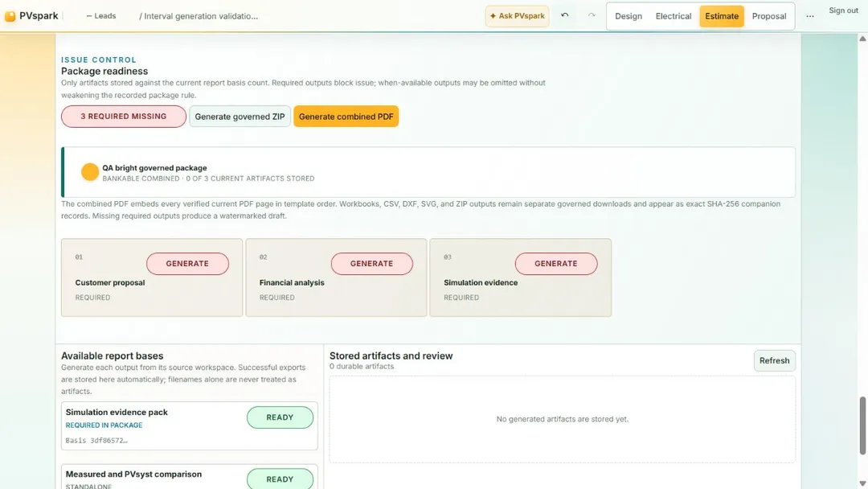868x489 pixels.
Task: Switch to the Design tab
Action: pos(628,16)
